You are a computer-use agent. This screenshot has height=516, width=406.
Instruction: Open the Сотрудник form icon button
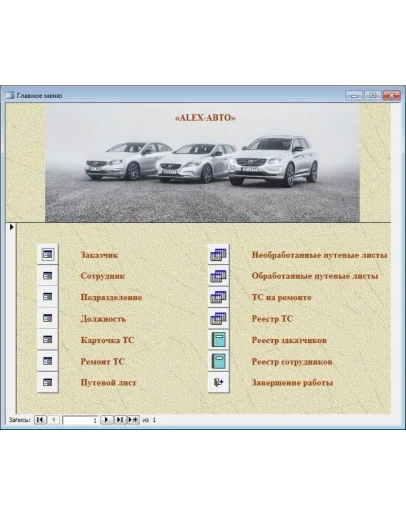point(48,276)
